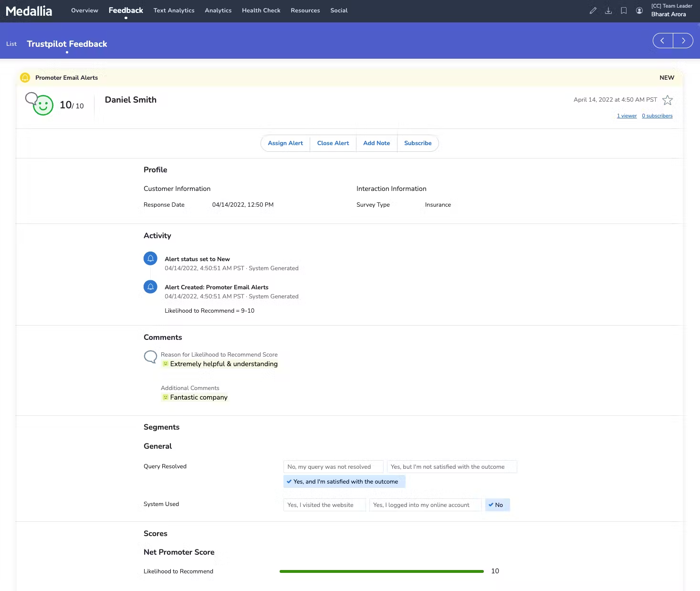The height and width of the screenshot is (591, 700).
Task: Click the bookmark icon in top bar
Action: point(624,11)
